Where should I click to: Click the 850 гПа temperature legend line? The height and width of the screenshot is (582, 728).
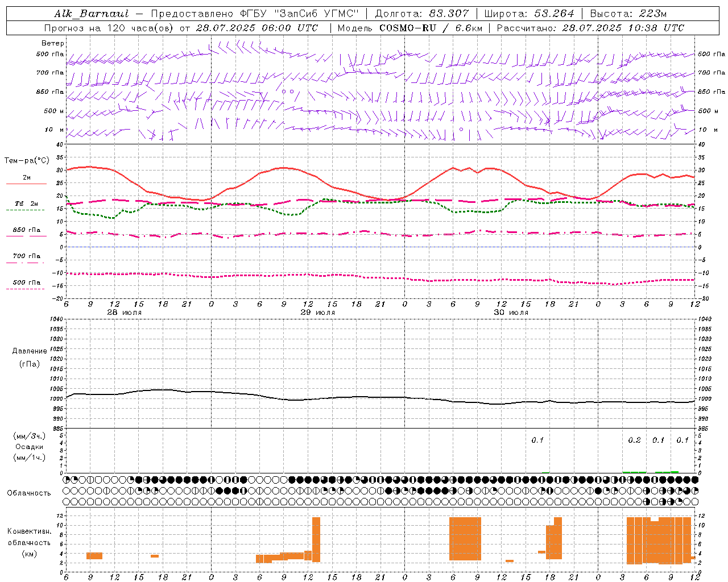[x=25, y=236]
